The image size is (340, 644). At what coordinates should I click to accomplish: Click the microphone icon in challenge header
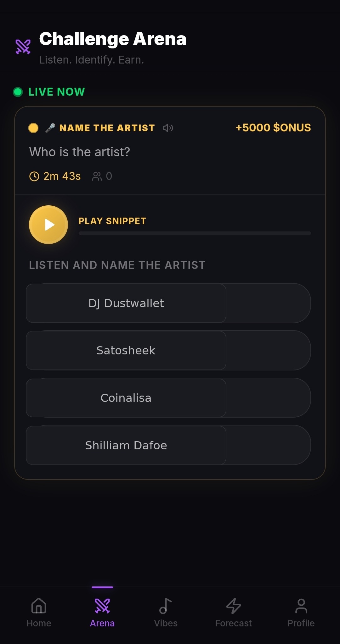point(50,128)
